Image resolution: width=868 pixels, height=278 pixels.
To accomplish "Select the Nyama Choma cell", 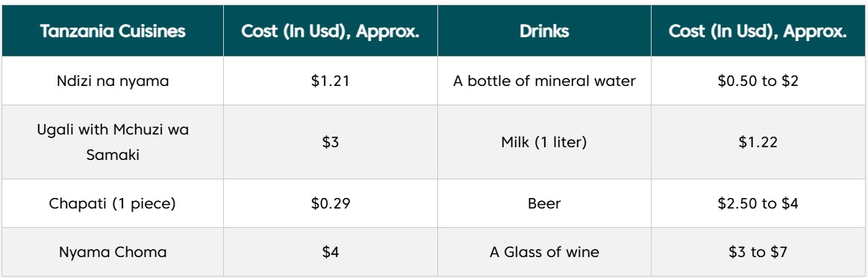I will 113,252.
